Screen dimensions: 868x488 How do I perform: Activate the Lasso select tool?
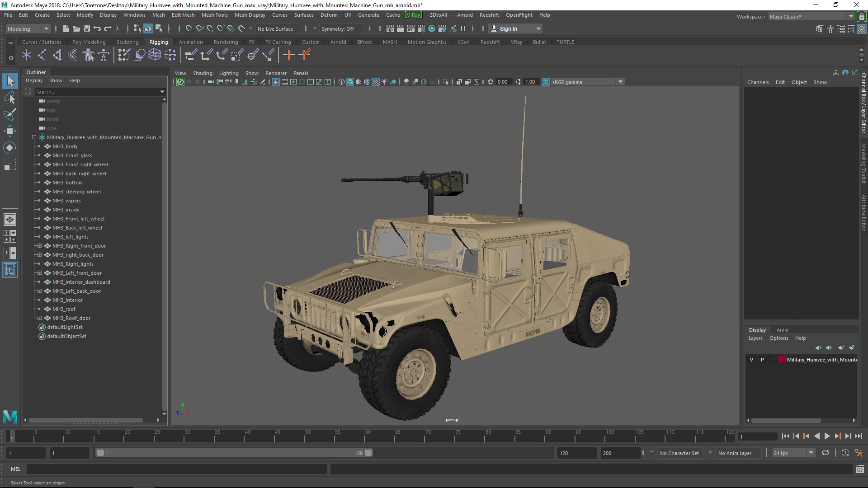coord(9,98)
